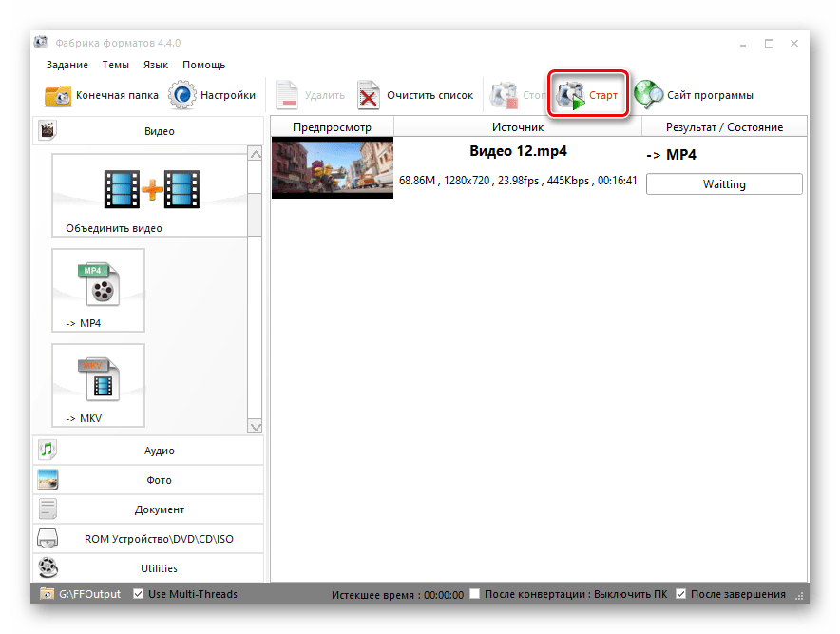Click the Очистить список red X icon
840x634 pixels.
(x=369, y=95)
